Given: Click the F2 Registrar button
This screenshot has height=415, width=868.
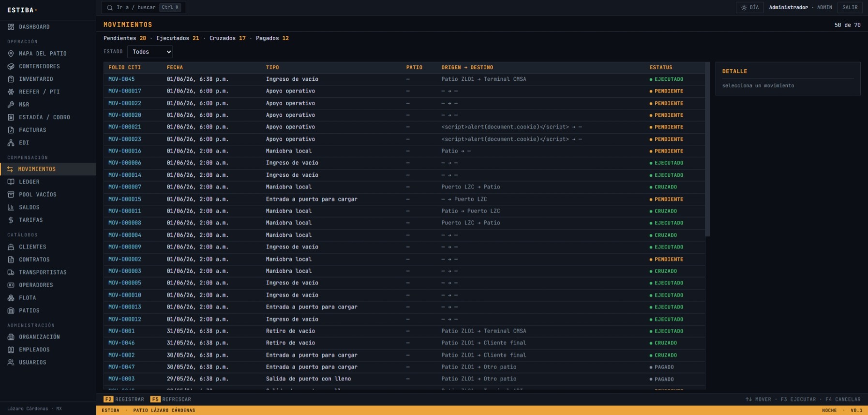Looking at the screenshot, I should click(124, 400).
